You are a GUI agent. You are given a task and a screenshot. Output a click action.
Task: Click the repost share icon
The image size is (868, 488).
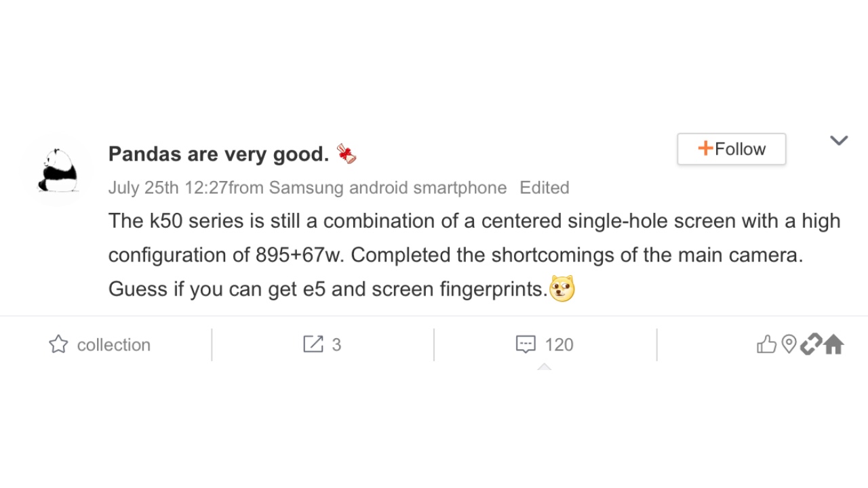[313, 344]
